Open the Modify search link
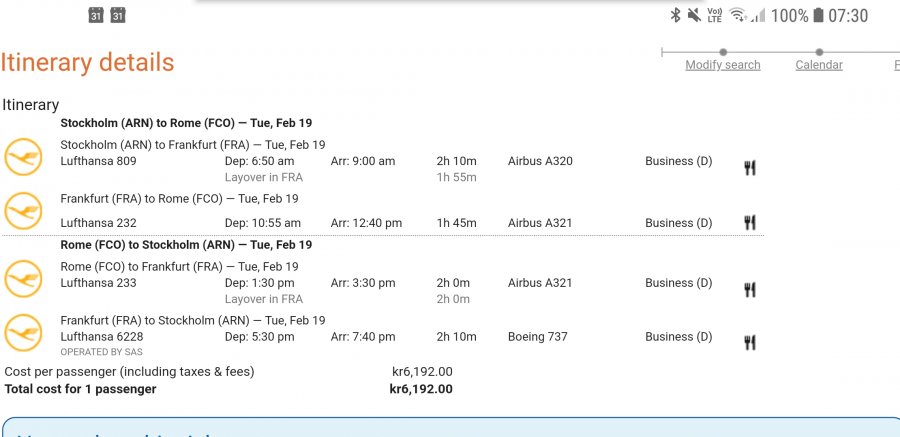 [722, 65]
